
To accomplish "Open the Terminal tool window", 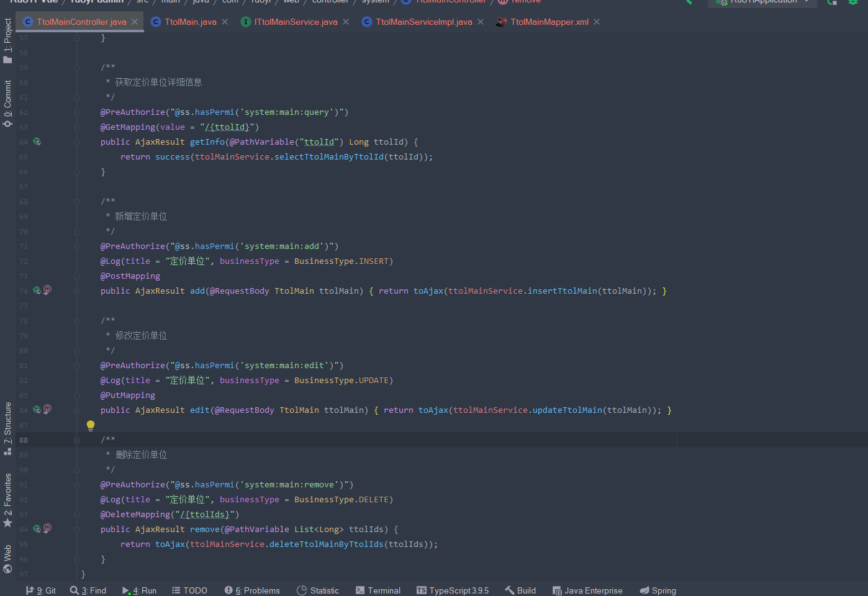I will pyautogui.click(x=378, y=590).
